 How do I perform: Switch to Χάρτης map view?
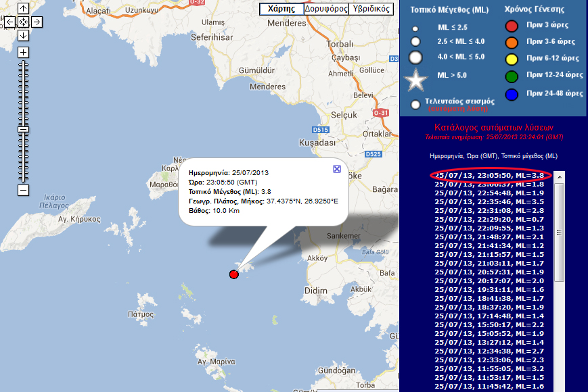281,9
